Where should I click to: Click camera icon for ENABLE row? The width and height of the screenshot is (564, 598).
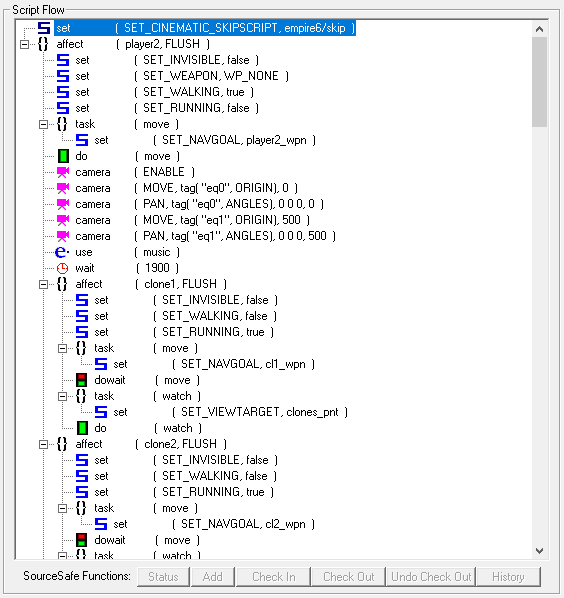pos(63,172)
